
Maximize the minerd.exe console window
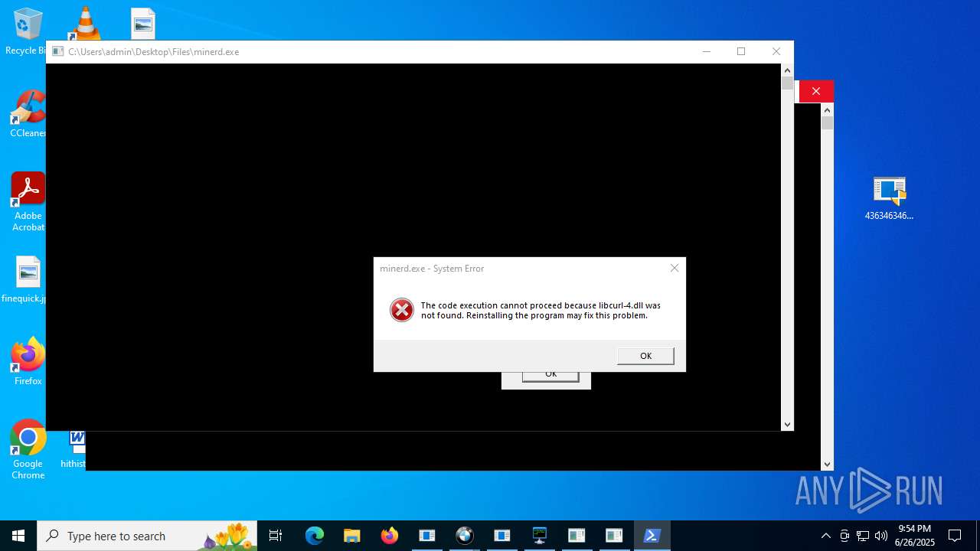click(x=741, y=51)
